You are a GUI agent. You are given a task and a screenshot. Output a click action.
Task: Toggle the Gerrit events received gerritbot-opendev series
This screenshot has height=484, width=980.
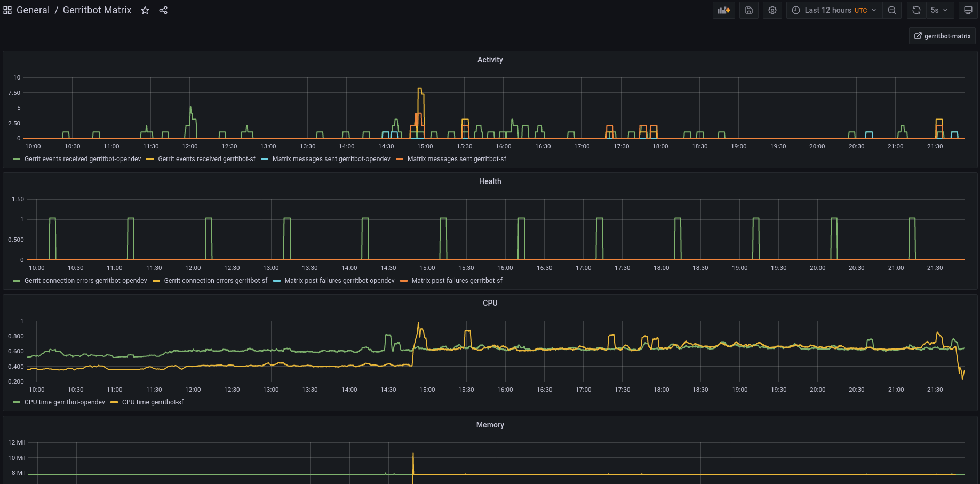[83, 159]
